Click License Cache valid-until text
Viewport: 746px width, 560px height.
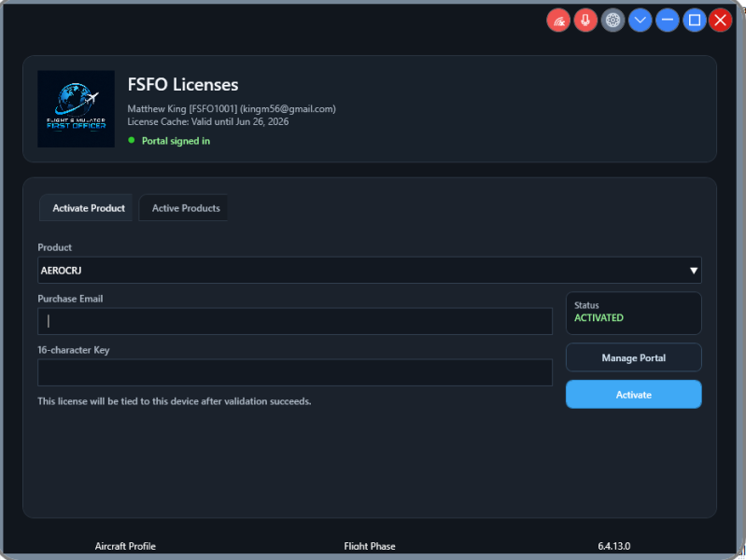point(208,122)
